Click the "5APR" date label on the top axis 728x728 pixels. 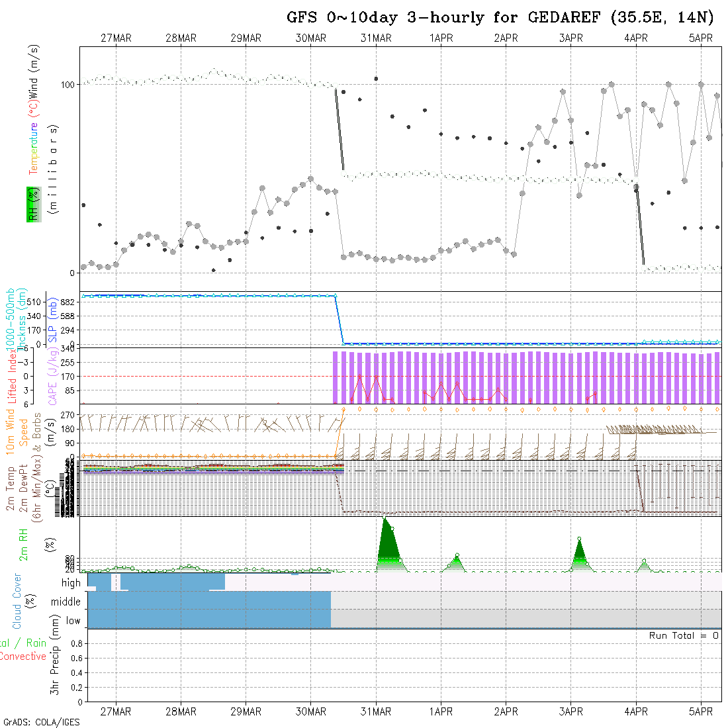click(x=701, y=38)
